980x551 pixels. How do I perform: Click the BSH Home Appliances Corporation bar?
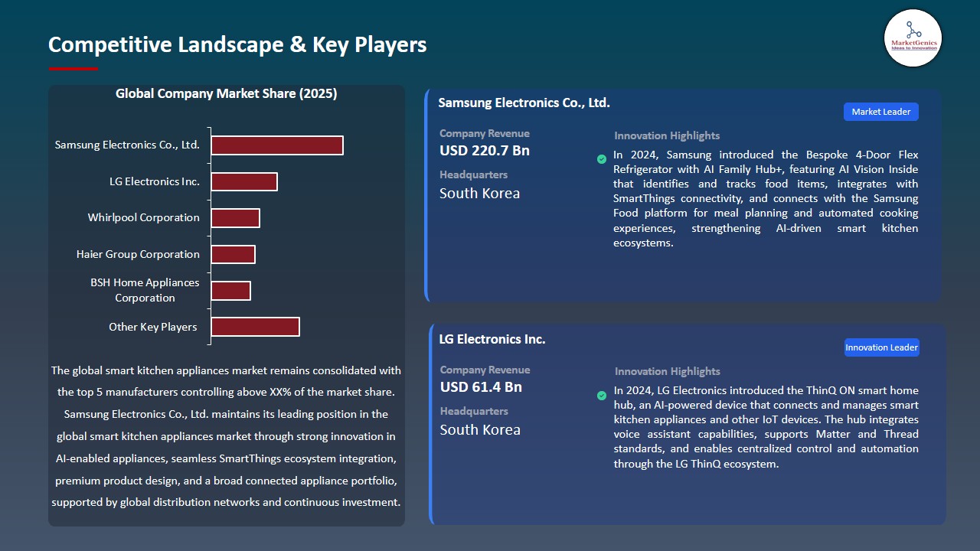231,291
